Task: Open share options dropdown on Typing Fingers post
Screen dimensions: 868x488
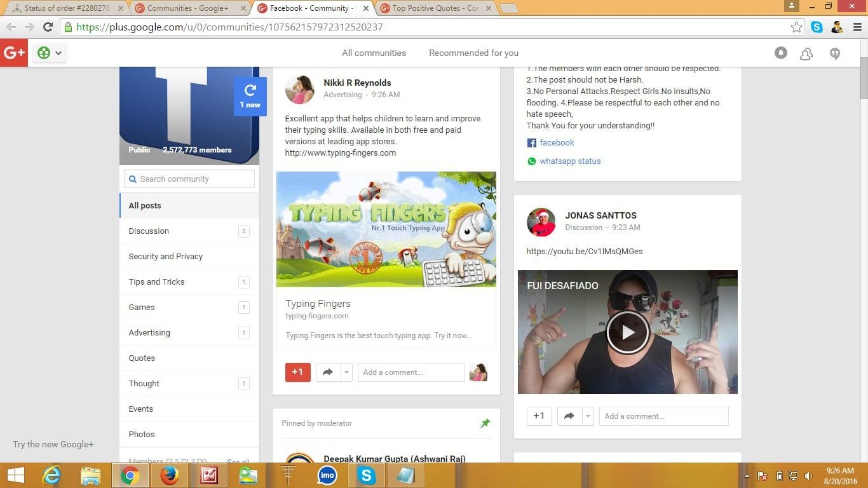Action: (x=346, y=372)
